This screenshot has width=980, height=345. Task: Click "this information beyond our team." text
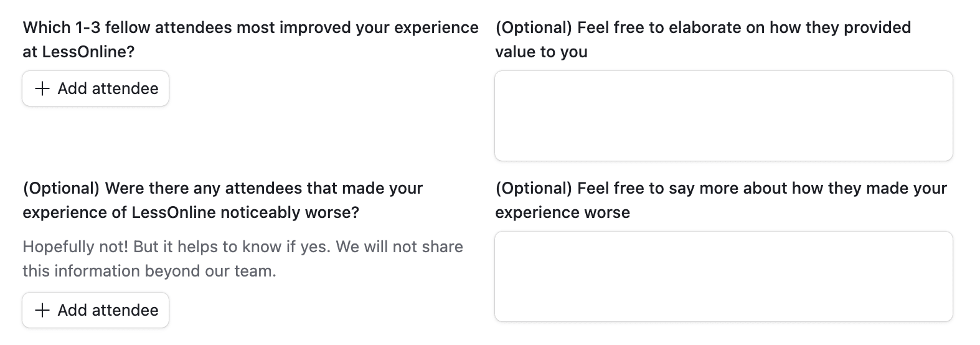pyautogui.click(x=149, y=272)
